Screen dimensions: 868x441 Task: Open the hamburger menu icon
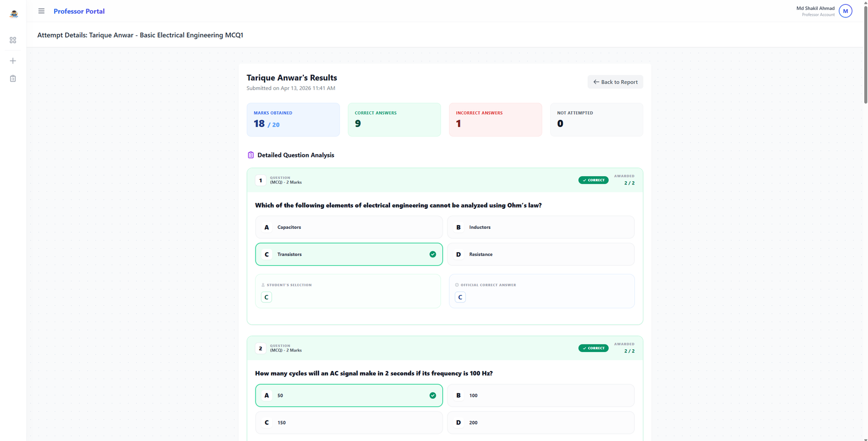pyautogui.click(x=41, y=11)
